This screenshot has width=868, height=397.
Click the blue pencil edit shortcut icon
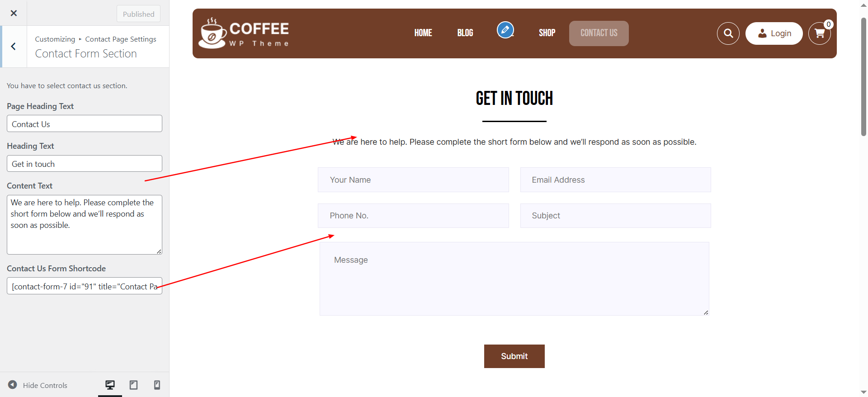pyautogui.click(x=505, y=30)
